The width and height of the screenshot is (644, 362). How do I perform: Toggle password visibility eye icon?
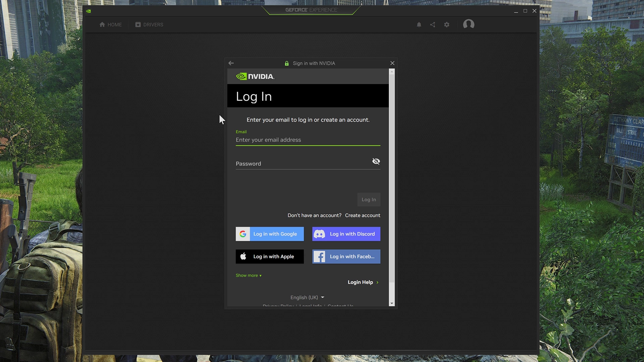[x=376, y=162]
